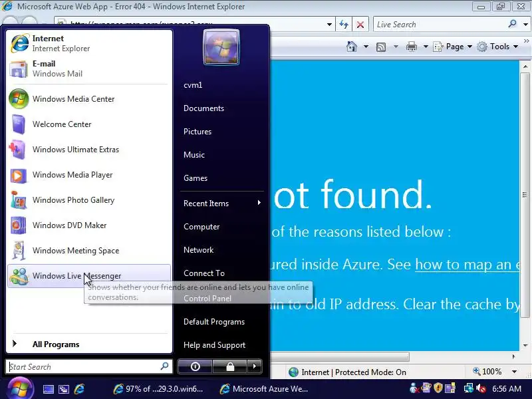Click the Start orb button
The height and width of the screenshot is (399, 532).
pyautogui.click(x=20, y=388)
